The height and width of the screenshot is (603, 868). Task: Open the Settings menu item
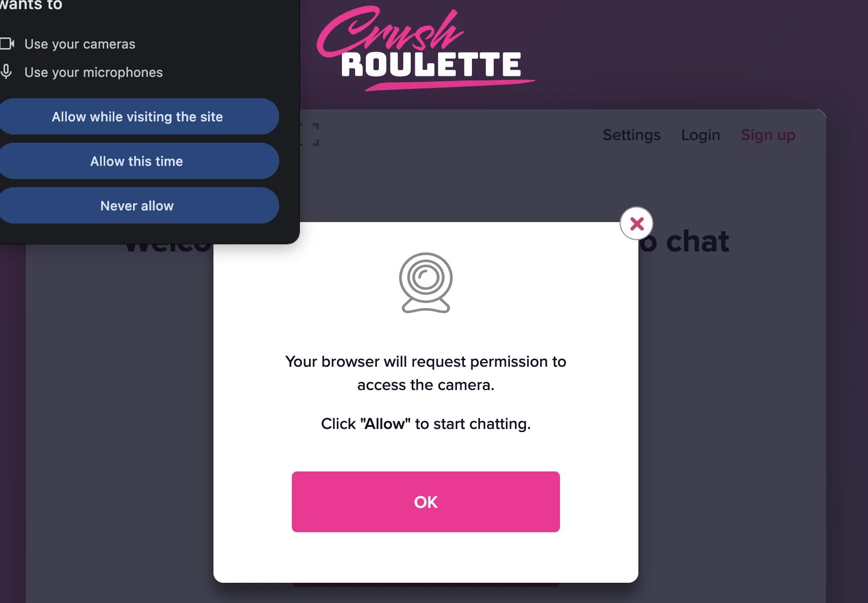631,135
